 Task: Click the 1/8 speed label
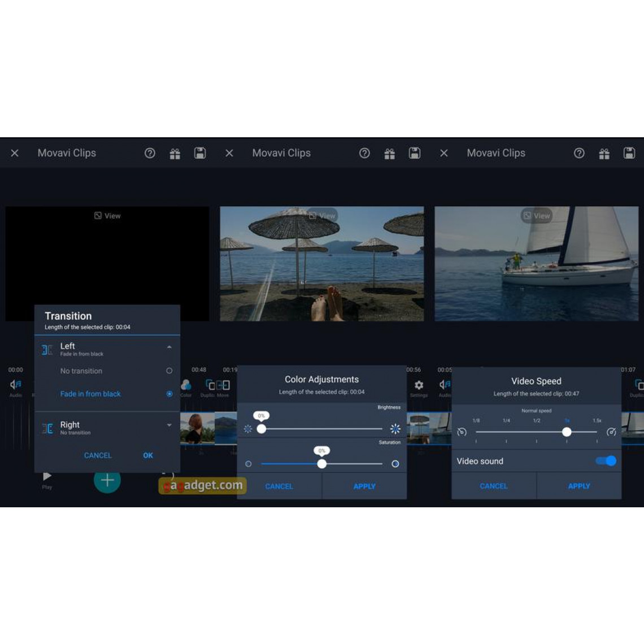tap(476, 420)
